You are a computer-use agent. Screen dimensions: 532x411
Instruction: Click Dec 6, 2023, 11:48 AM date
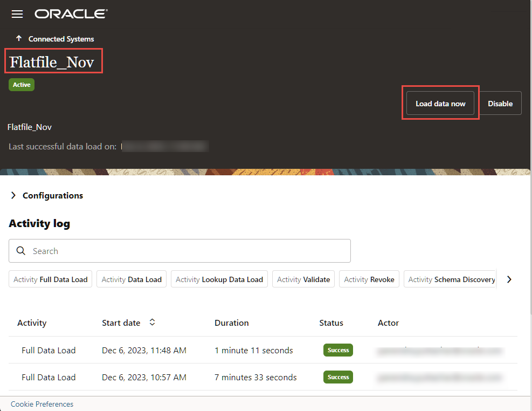[x=144, y=350]
